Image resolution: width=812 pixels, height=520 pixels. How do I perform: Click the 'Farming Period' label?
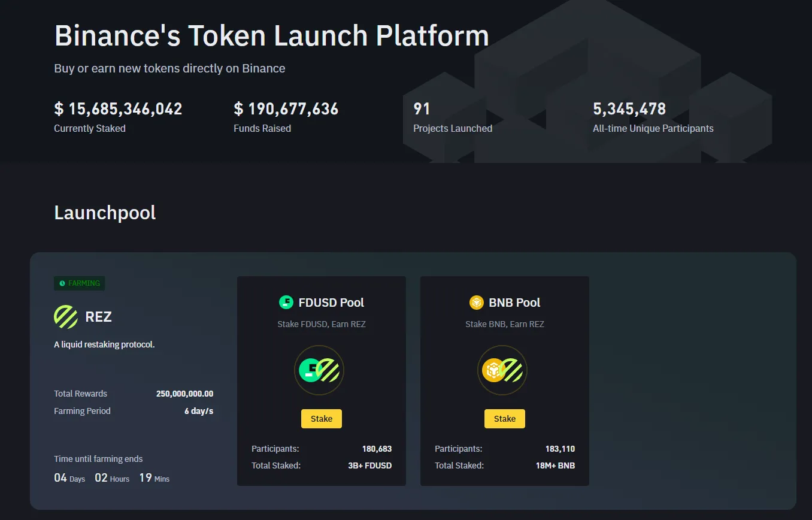[82, 411]
